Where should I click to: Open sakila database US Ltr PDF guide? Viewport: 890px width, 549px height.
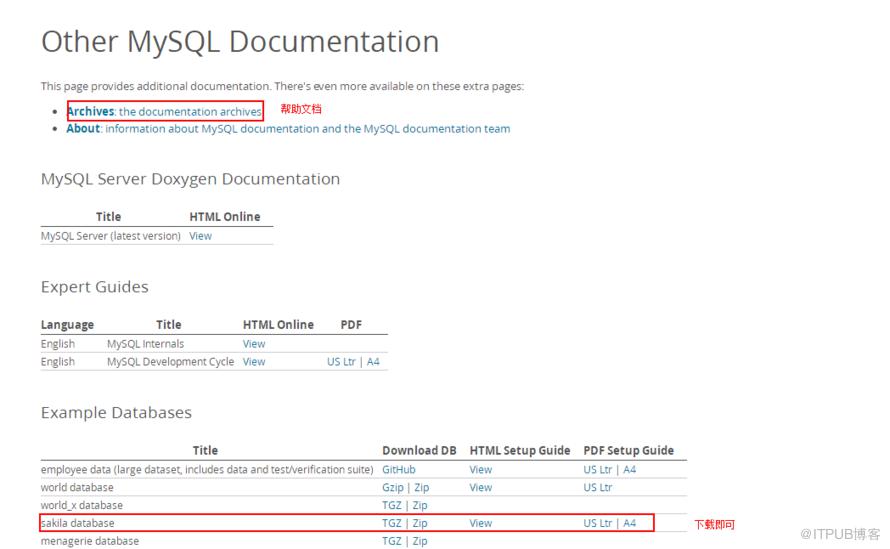(x=598, y=523)
